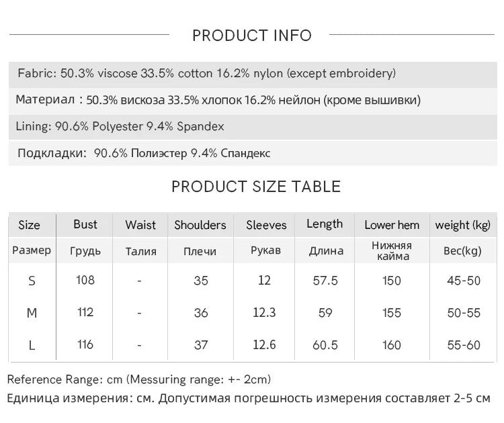Select the Fabric composition row
The height and width of the screenshot is (423, 504).
pos(253,75)
